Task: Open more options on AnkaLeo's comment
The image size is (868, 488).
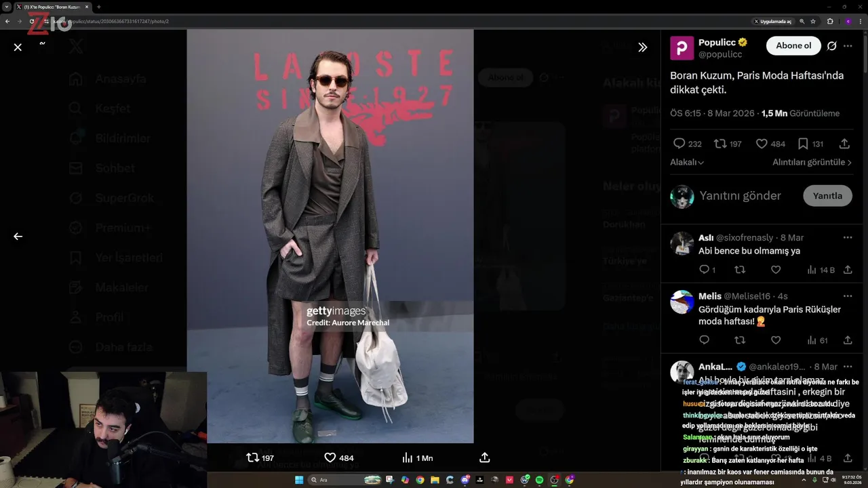Action: pos(848,367)
